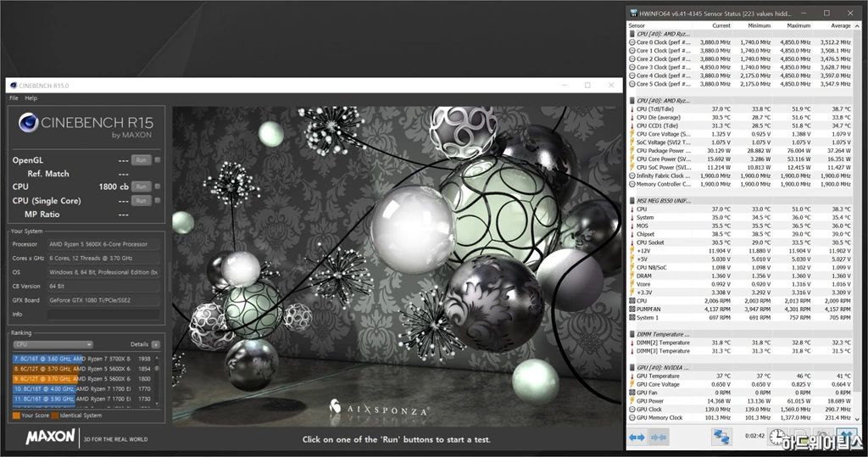The width and height of the screenshot is (868, 457).
Task: Click the Details arrow button in Ranking
Action: [x=156, y=344]
